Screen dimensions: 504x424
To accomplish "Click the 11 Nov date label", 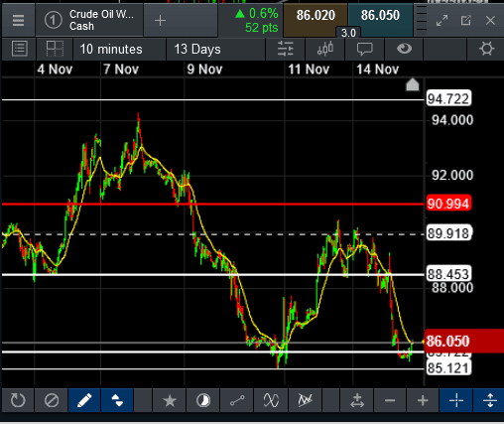I will (x=309, y=70).
